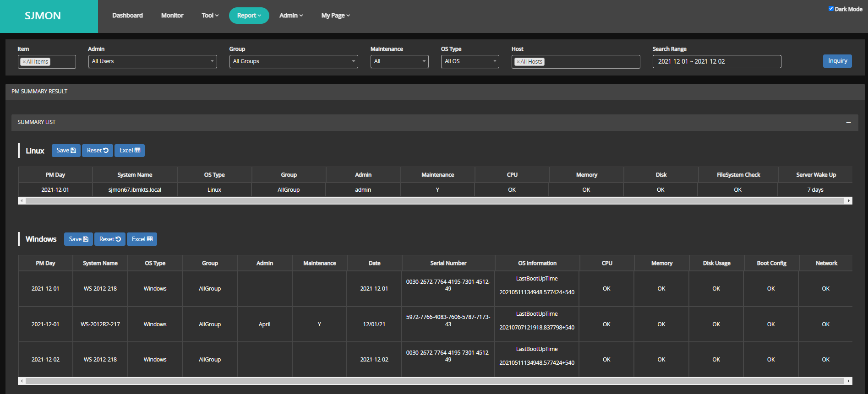The height and width of the screenshot is (394, 868).
Task: Go to the Dashboard page
Action: point(127,16)
